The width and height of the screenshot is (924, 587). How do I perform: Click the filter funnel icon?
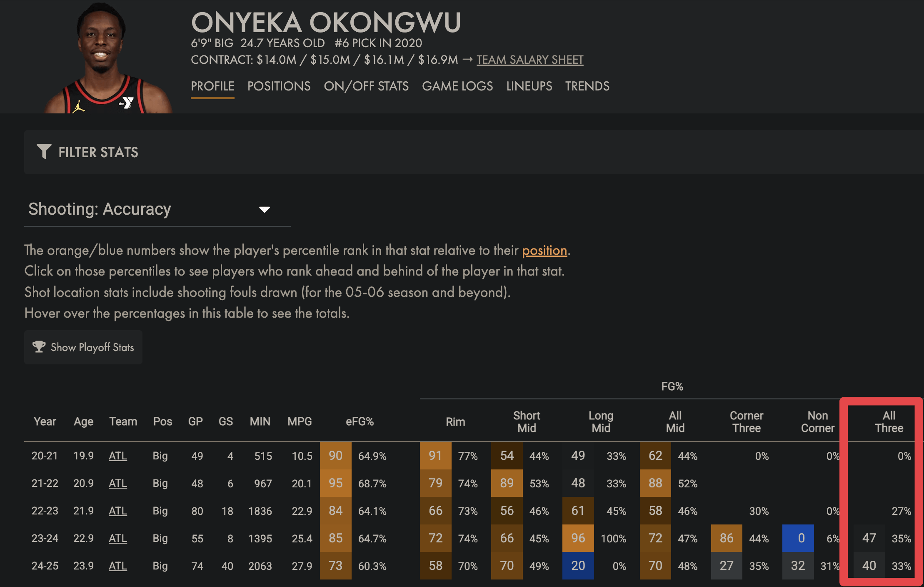44,151
